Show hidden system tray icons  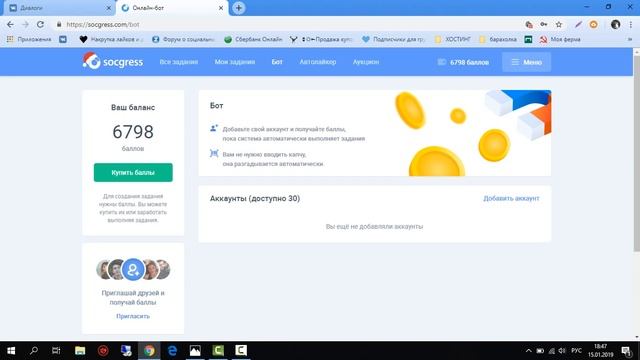click(x=529, y=351)
